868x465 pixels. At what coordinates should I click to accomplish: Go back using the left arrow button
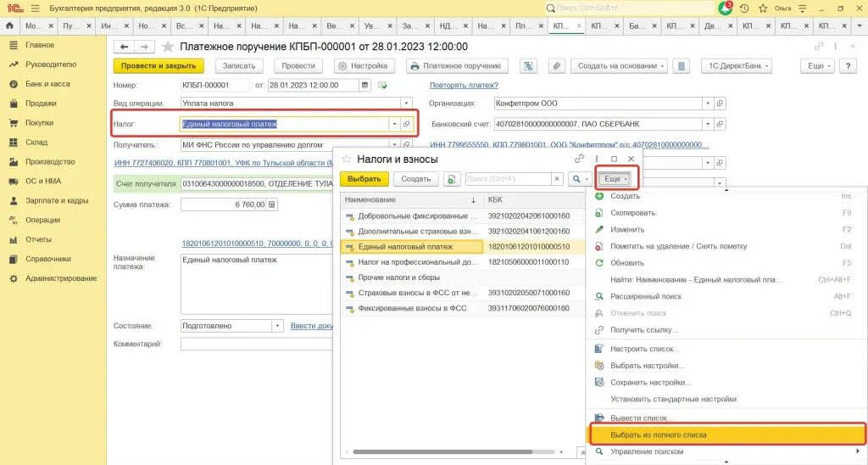(124, 47)
